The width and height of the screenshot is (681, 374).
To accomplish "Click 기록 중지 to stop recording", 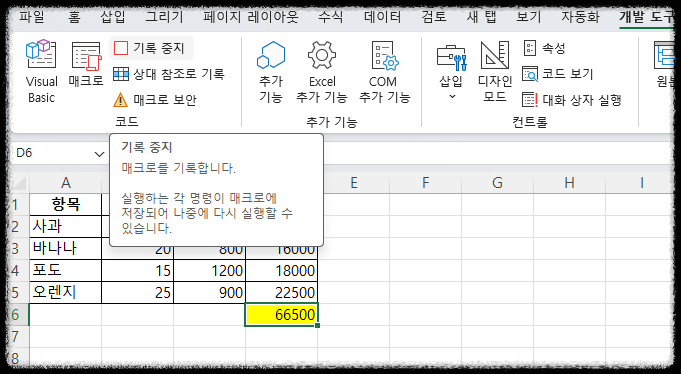I will (151, 48).
